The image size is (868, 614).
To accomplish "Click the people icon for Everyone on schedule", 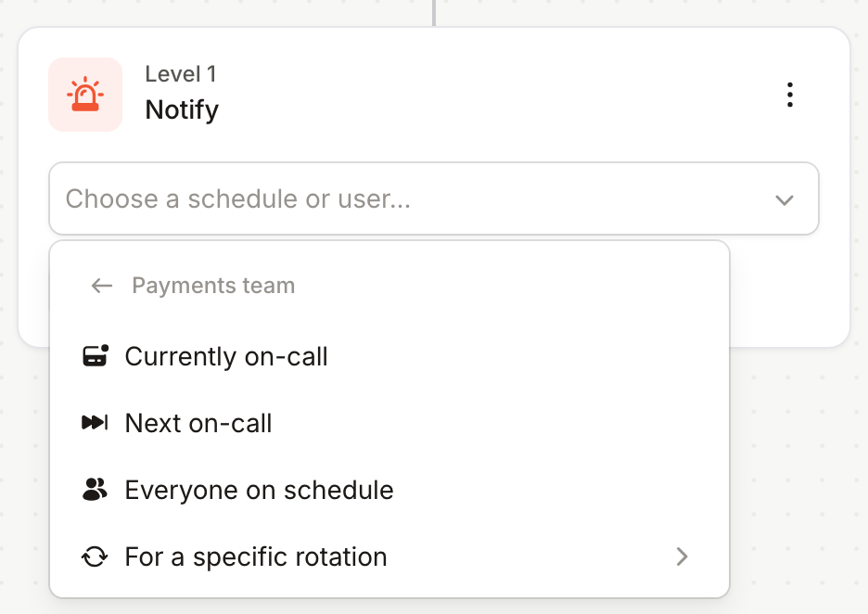I will (96, 490).
